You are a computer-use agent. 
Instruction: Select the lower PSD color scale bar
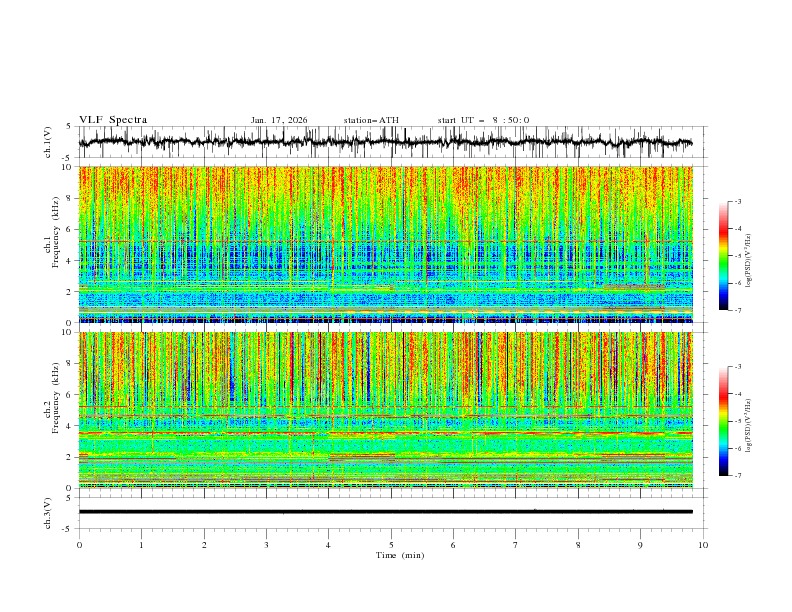click(723, 421)
